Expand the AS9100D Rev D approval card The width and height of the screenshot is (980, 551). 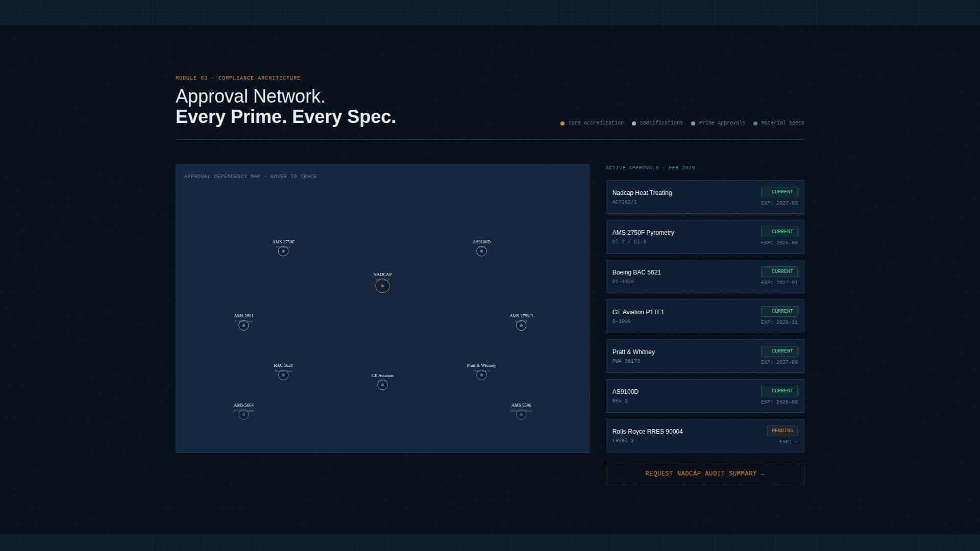[x=704, y=395]
